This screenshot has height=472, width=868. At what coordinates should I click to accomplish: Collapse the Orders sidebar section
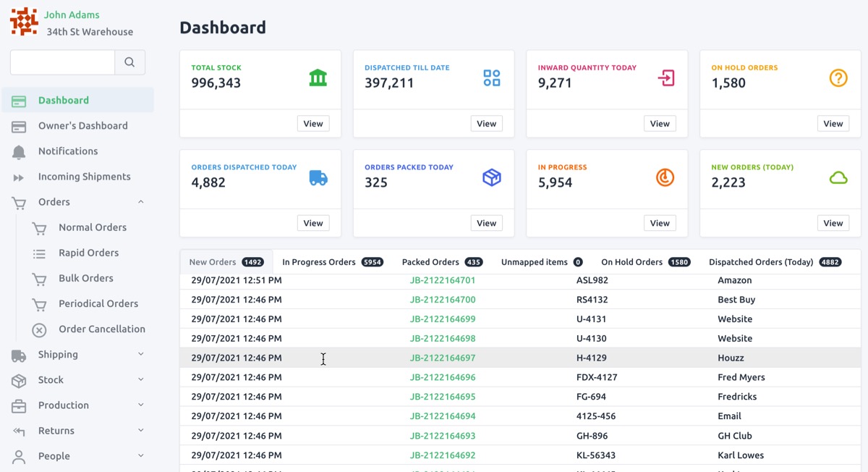(140, 202)
